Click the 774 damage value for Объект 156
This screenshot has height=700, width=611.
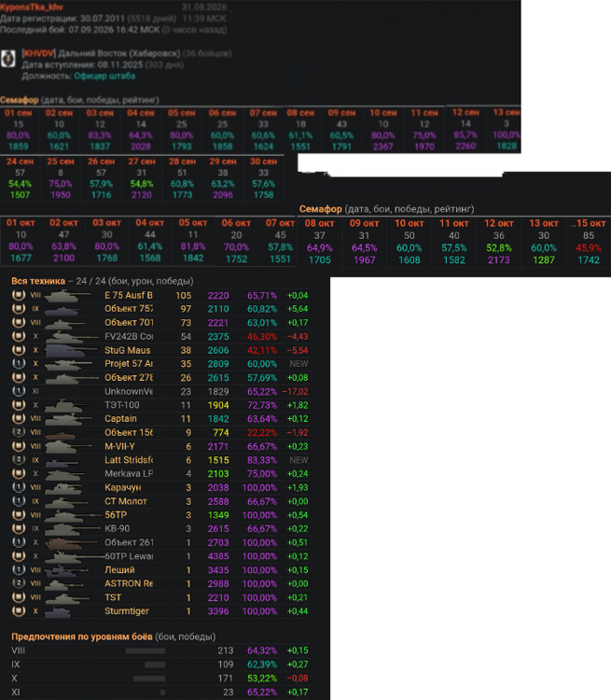(221, 432)
